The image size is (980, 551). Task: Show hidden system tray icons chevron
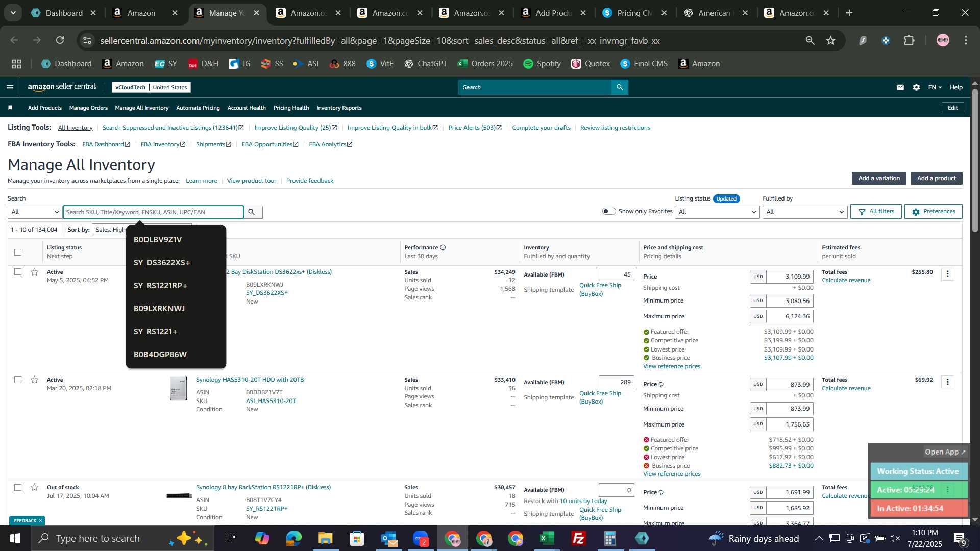pos(819,538)
